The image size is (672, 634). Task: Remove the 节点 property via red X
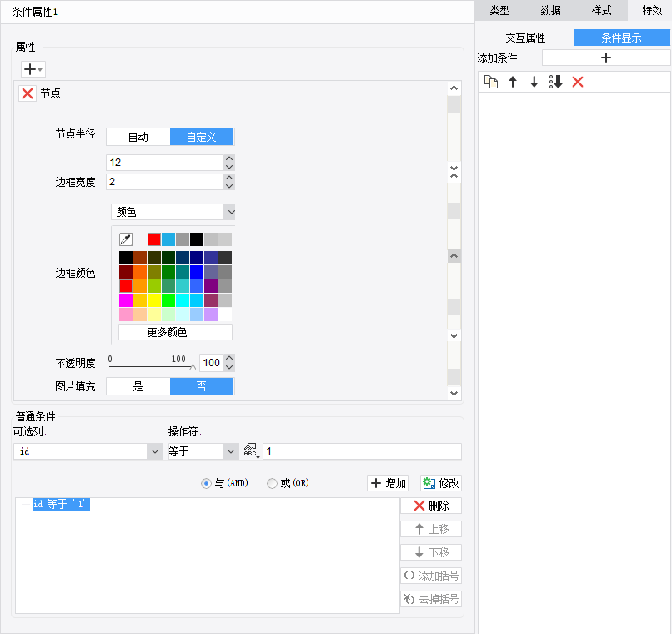[x=28, y=93]
